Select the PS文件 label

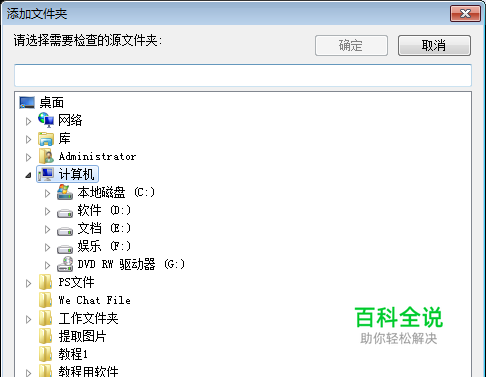tap(76, 282)
